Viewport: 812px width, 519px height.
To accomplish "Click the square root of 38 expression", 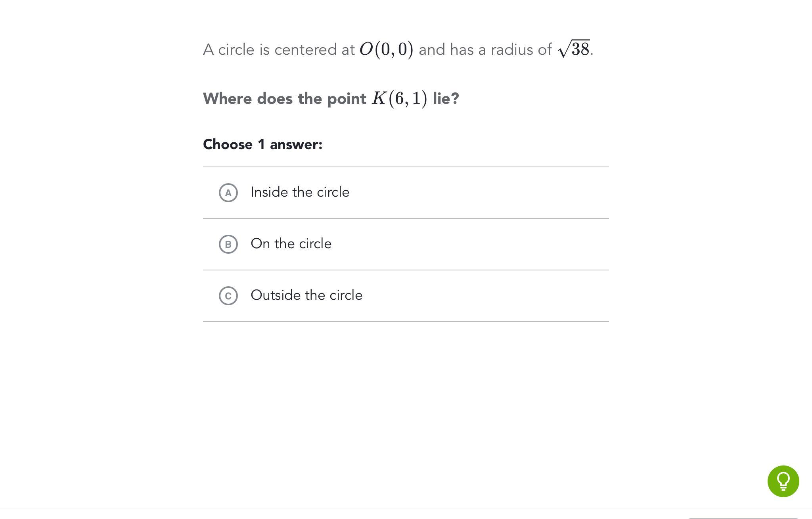I will click(574, 49).
